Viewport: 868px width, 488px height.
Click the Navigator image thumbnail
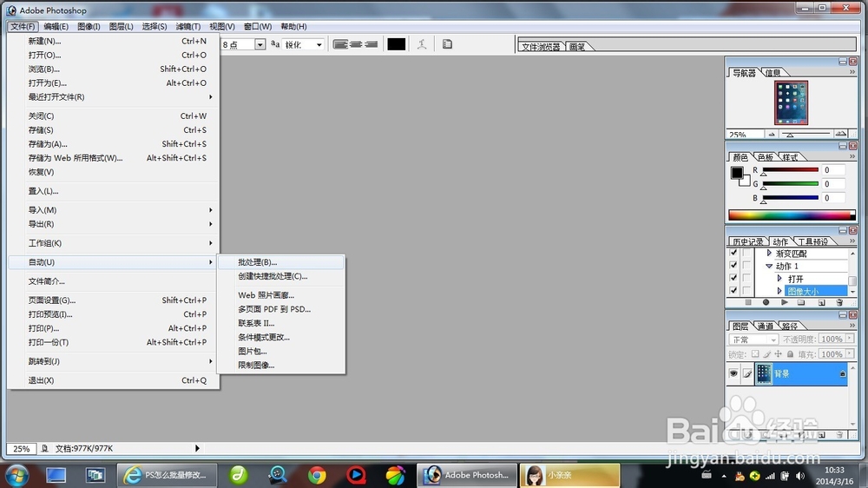pos(791,103)
